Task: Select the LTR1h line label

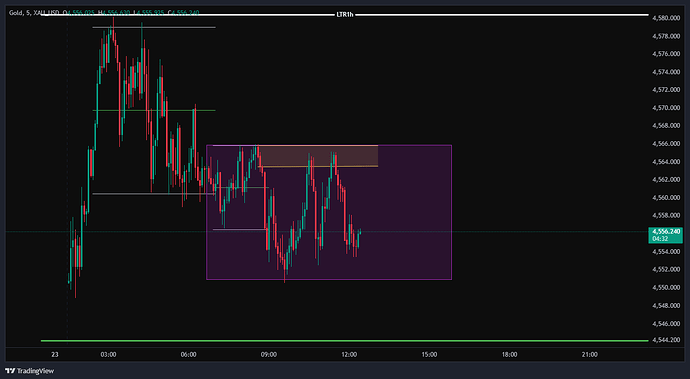Action: (345, 15)
